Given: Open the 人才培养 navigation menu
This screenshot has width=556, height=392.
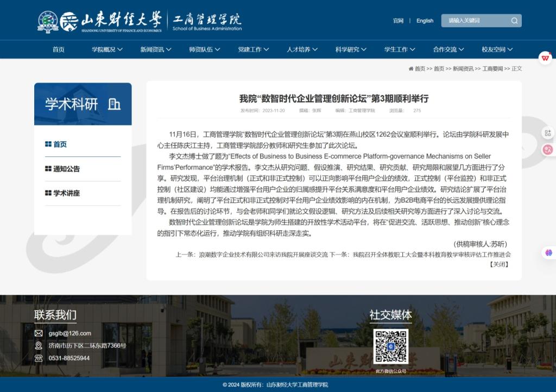Looking at the screenshot, I should click(x=302, y=49).
